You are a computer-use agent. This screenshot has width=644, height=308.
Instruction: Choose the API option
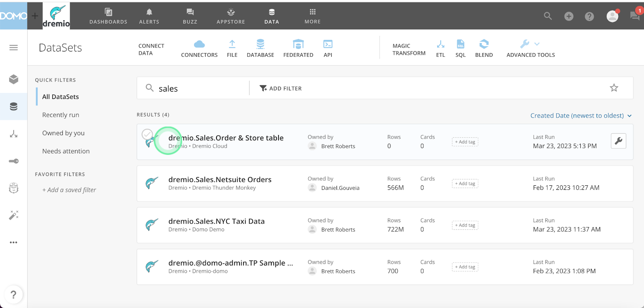click(328, 49)
